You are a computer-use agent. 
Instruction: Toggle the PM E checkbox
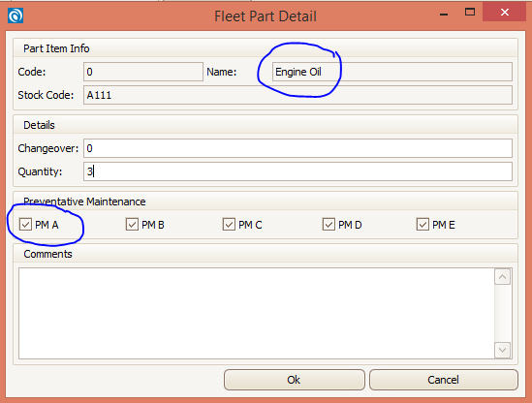click(422, 225)
